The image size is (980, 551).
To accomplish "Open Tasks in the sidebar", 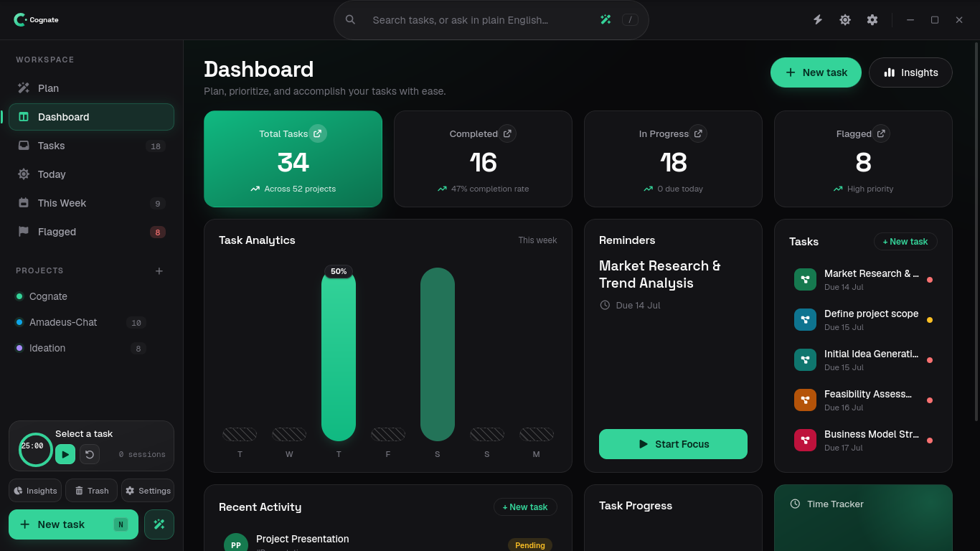I will coord(91,146).
